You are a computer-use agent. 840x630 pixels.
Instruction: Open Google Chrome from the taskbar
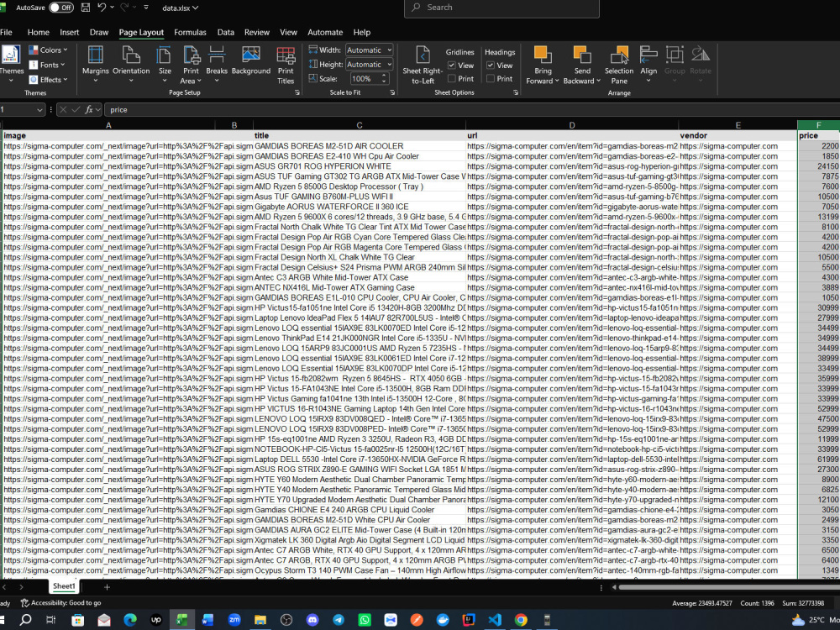click(521, 620)
